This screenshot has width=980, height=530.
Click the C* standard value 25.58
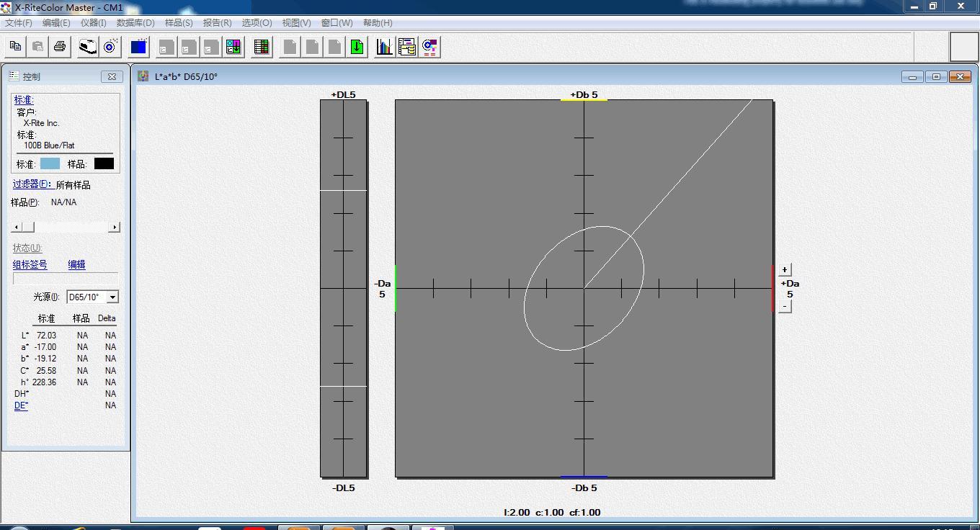46,371
